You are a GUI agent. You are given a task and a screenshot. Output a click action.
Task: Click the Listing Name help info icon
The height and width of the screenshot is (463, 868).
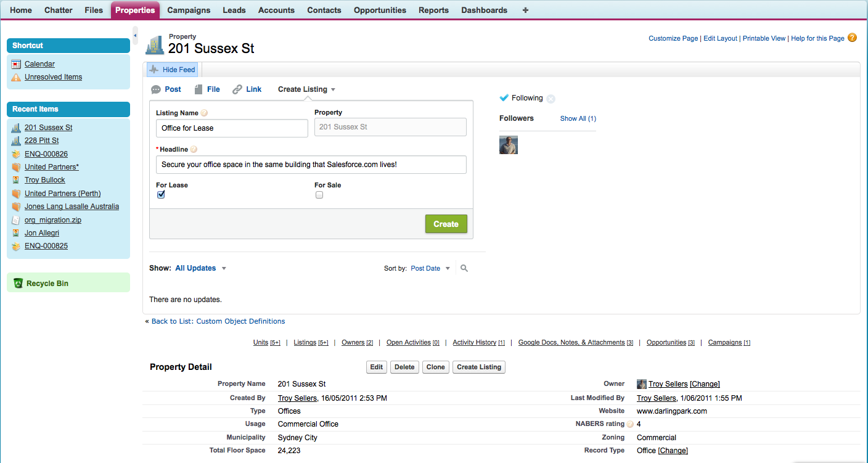pos(204,113)
